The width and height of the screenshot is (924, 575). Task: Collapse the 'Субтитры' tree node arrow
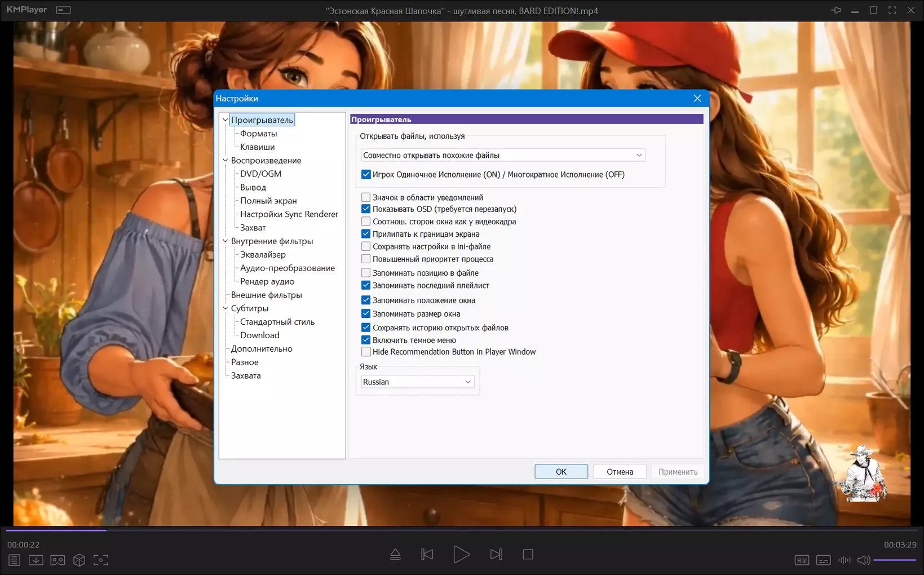[225, 308]
